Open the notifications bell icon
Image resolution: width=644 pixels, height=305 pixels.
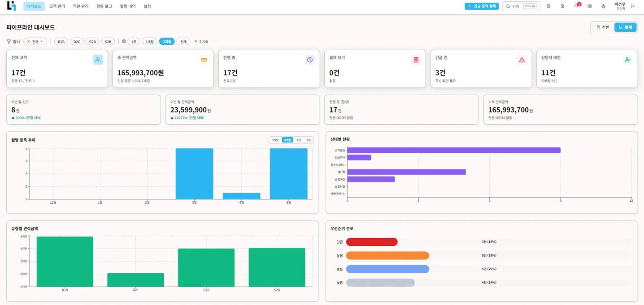[x=576, y=6]
